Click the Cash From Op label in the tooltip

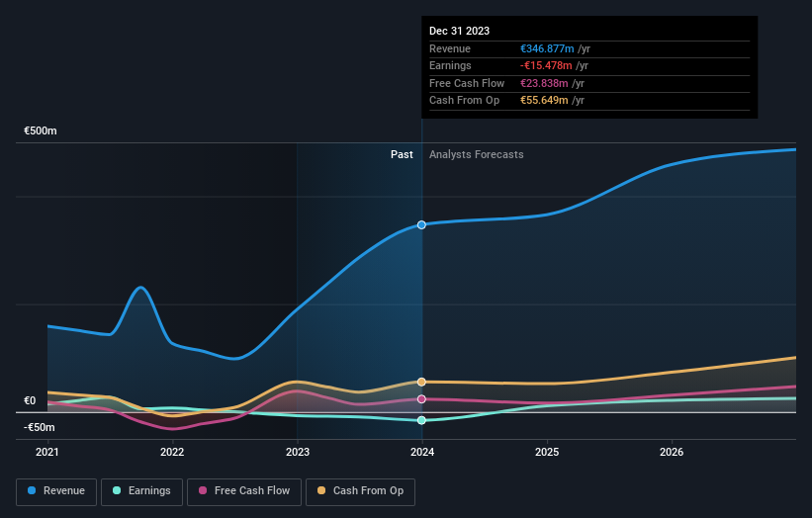[465, 101]
